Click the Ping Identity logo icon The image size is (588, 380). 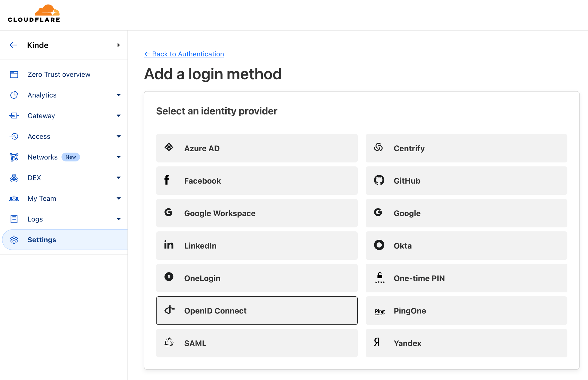click(380, 312)
